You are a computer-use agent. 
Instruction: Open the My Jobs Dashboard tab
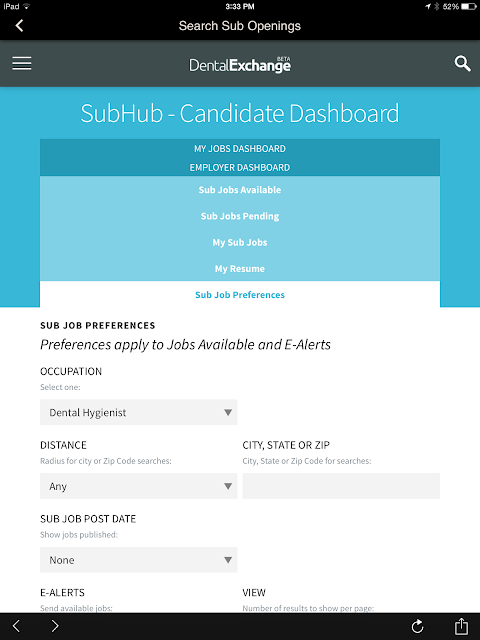(x=240, y=149)
